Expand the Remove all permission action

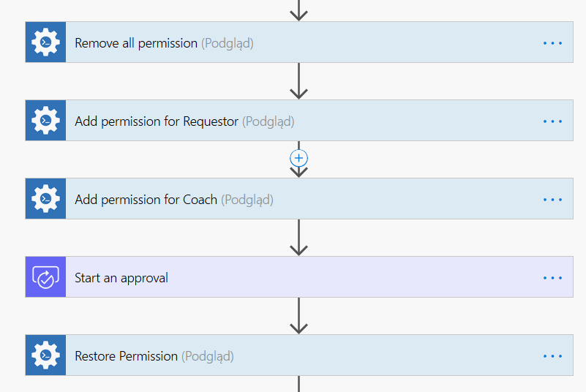(x=136, y=43)
